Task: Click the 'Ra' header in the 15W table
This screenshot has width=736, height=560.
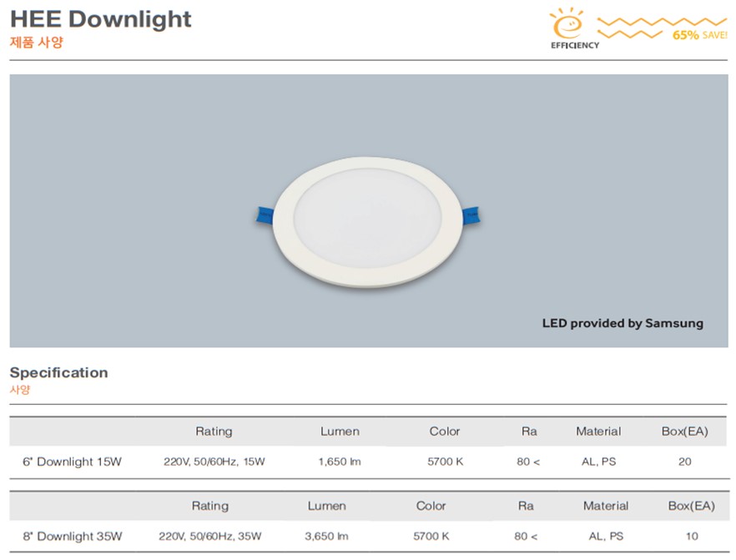Action: pos(529,431)
